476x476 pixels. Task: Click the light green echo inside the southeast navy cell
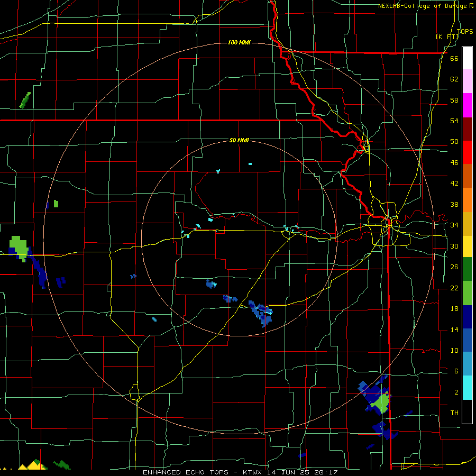tap(381, 402)
